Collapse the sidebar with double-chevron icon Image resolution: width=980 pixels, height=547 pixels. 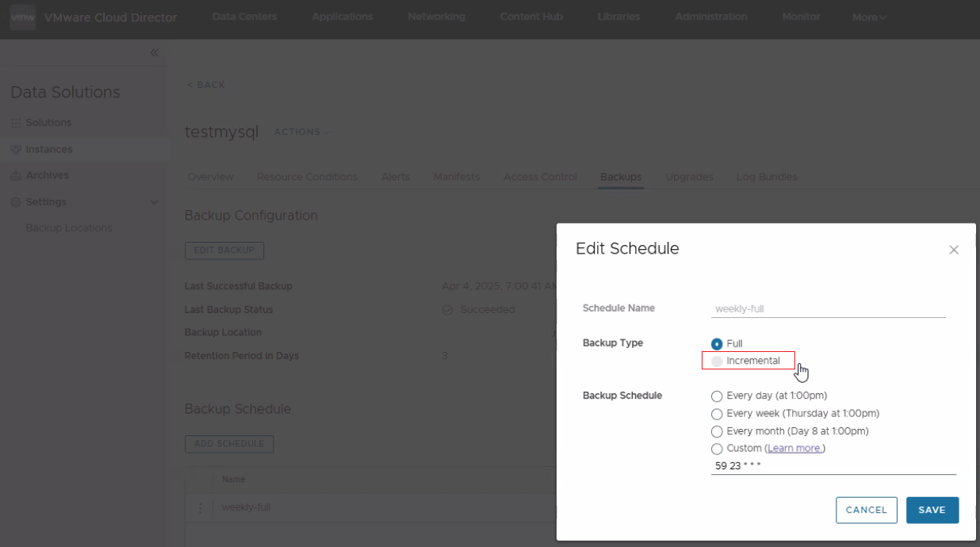[154, 52]
